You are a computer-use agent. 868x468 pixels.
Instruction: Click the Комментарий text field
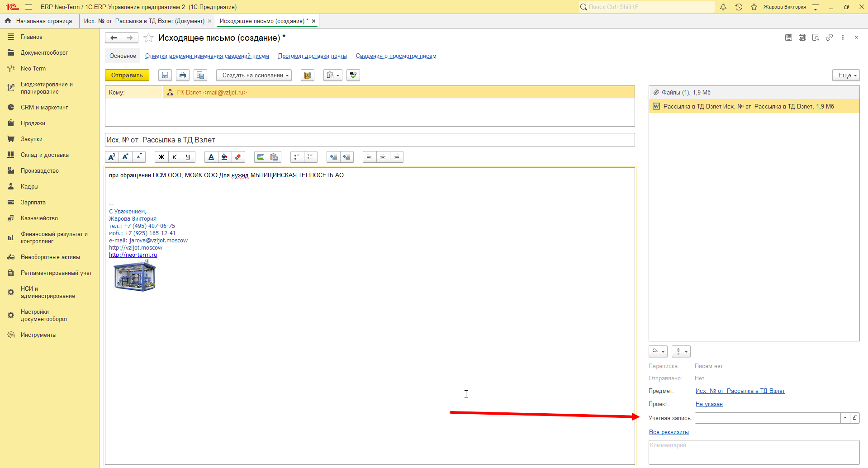click(x=754, y=452)
